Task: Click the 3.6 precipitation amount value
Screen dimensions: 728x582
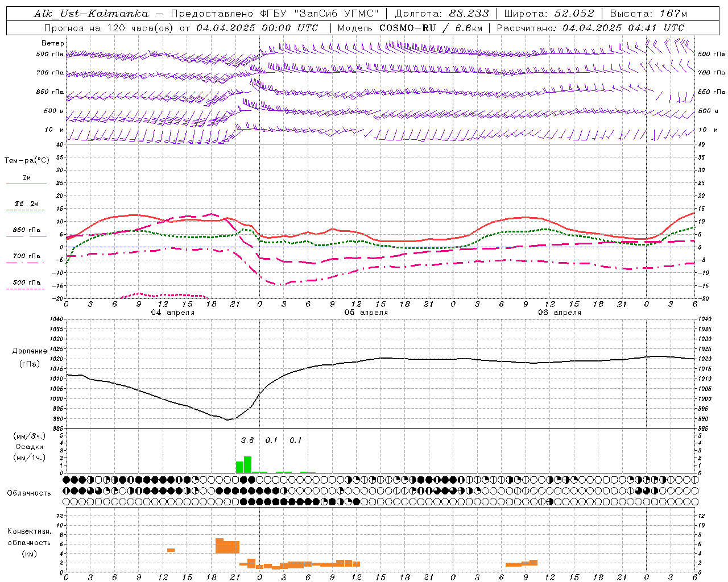Action: (247, 440)
